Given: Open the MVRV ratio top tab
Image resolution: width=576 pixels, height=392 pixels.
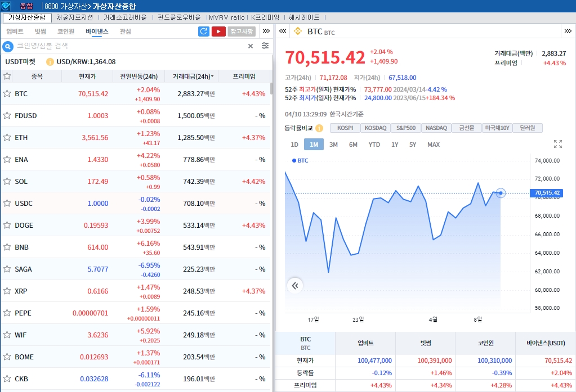Looking at the screenshot, I should point(227,17).
